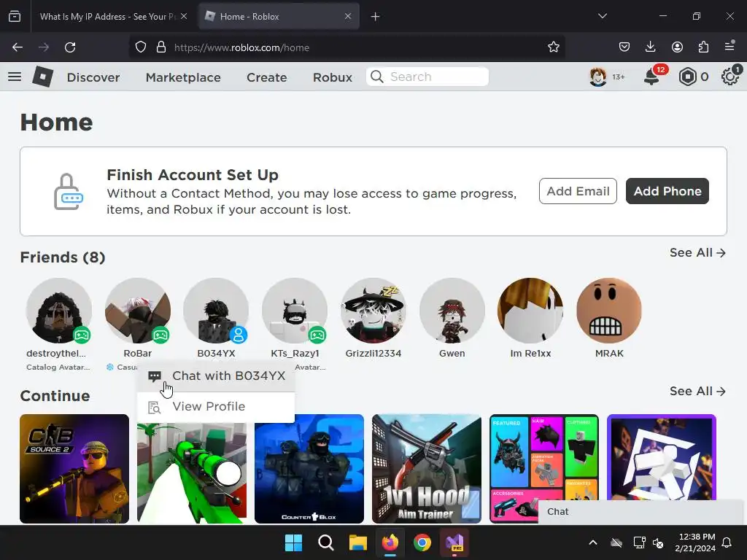Screen dimensions: 747x560
Task: Open the Firefox extensions puzzle icon
Action: pos(703,47)
